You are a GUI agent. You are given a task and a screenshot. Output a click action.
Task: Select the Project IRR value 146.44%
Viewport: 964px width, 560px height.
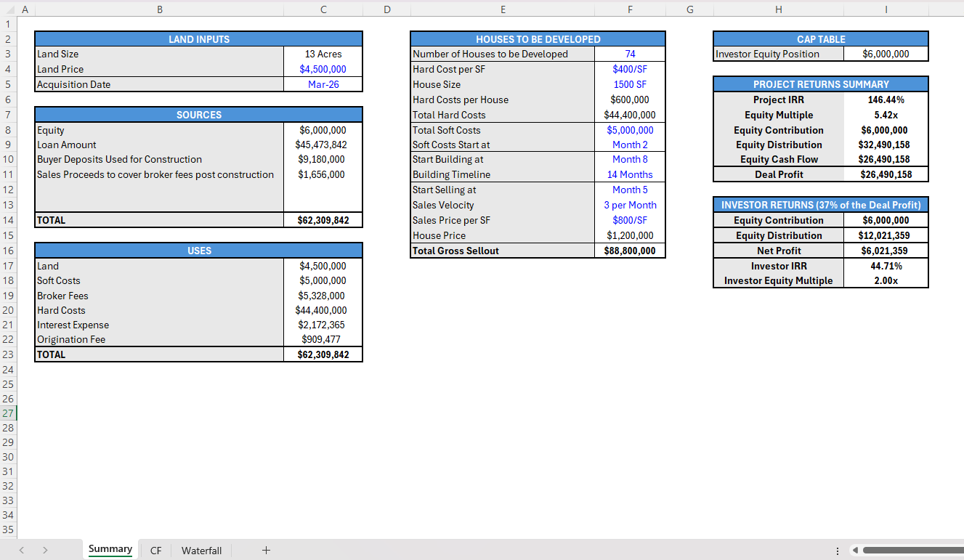886,100
